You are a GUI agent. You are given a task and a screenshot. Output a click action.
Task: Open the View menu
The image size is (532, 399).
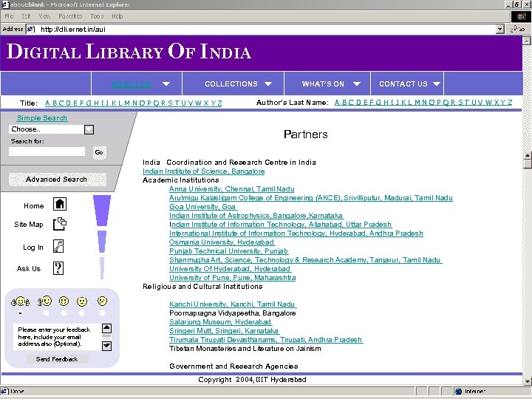(44, 16)
